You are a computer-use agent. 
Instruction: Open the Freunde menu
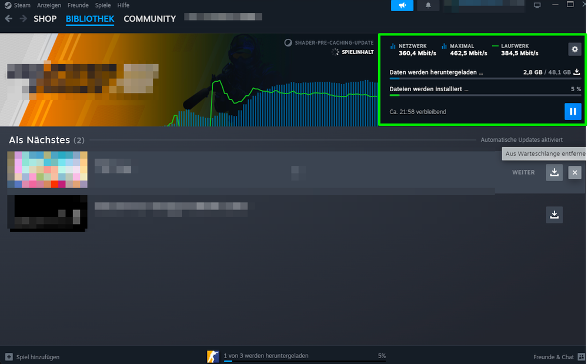pos(78,5)
